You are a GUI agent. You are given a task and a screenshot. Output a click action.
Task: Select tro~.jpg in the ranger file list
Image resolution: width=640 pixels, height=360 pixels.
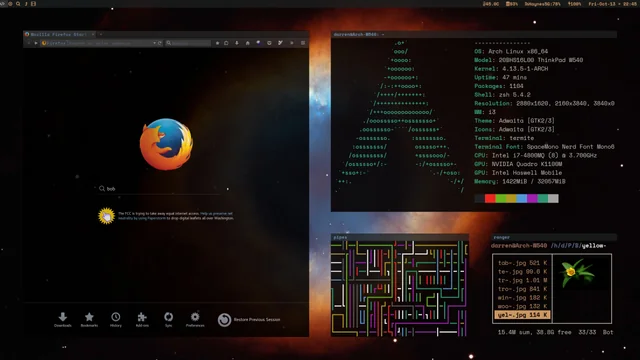pyautogui.click(x=522, y=289)
